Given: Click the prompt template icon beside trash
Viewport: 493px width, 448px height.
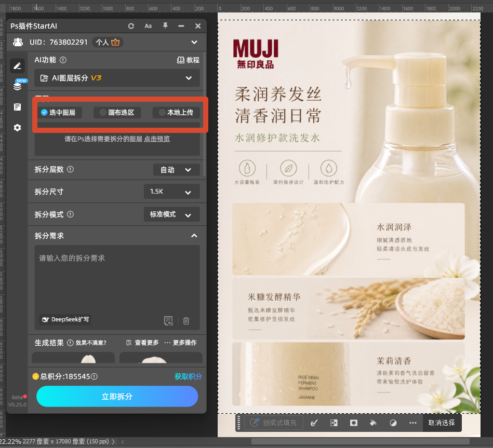Looking at the screenshot, I should tap(168, 321).
